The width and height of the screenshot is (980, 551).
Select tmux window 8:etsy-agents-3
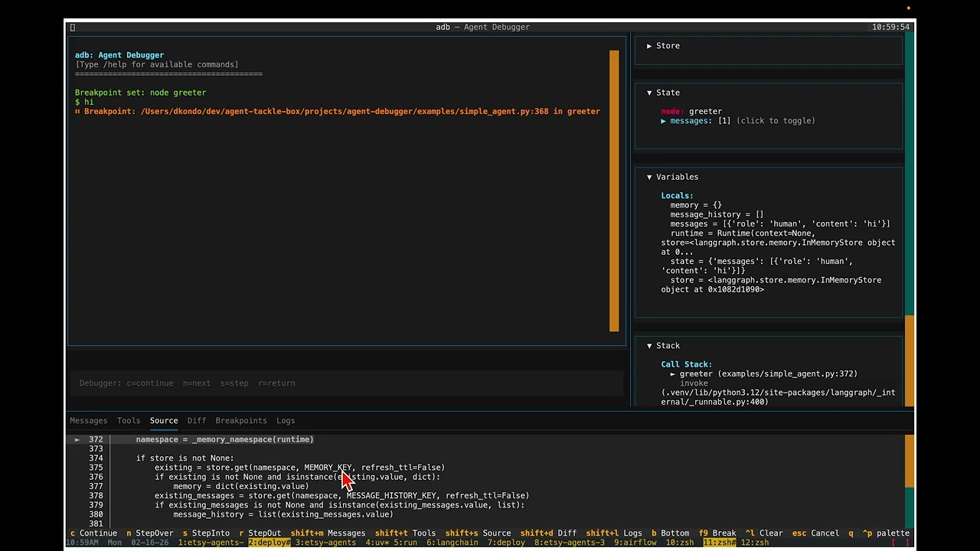(569, 543)
